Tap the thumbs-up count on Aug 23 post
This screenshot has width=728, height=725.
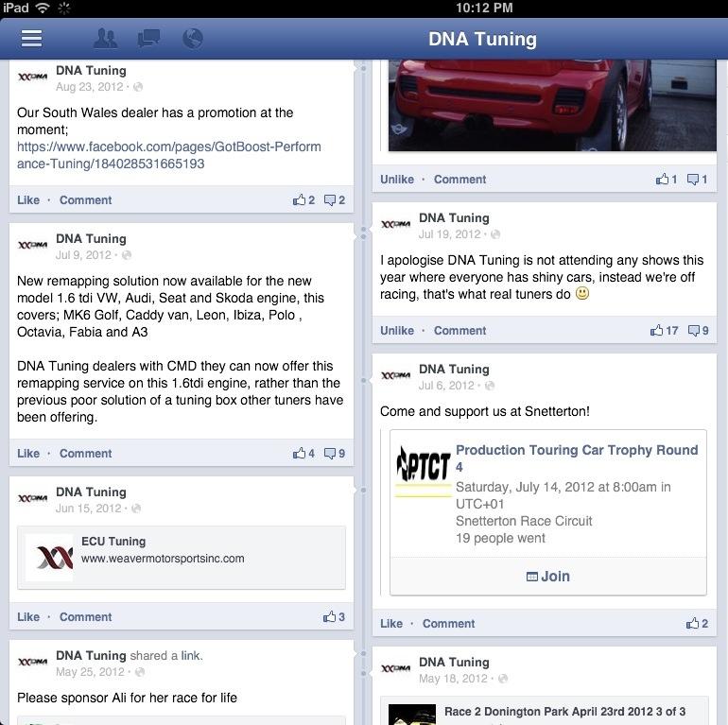303,200
